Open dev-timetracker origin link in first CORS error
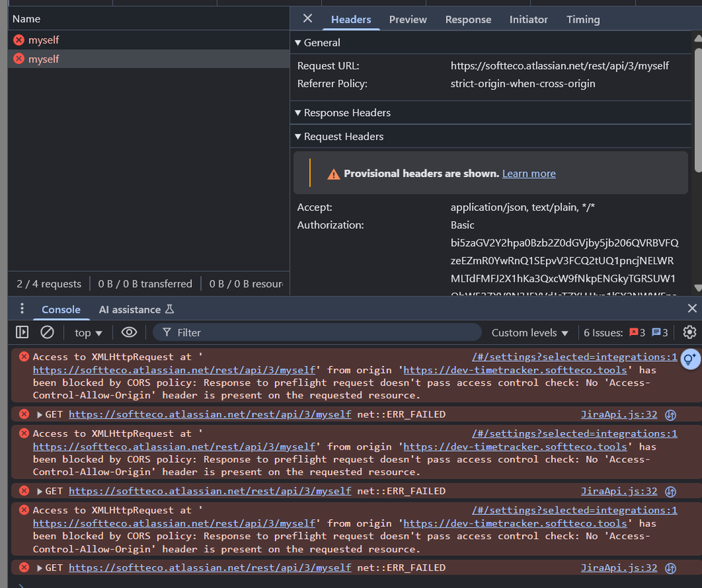The height and width of the screenshot is (588, 702). tap(515, 370)
